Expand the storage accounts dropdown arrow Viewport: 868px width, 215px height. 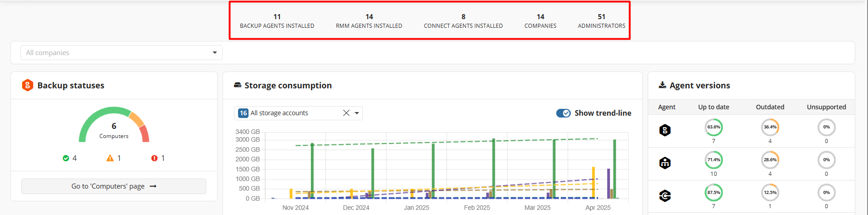point(357,113)
